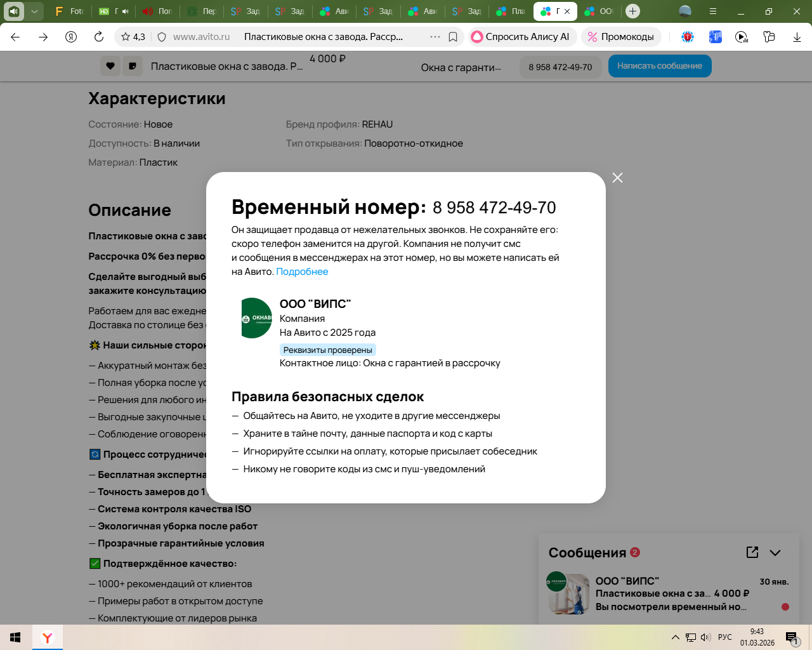
Task: Open the ООО "ВИПС" chat in Messages
Action: [668, 594]
